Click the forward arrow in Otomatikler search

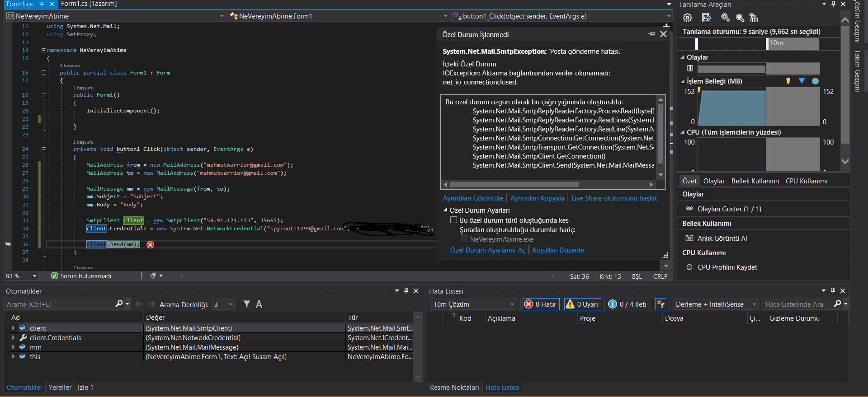pyautogui.click(x=151, y=304)
